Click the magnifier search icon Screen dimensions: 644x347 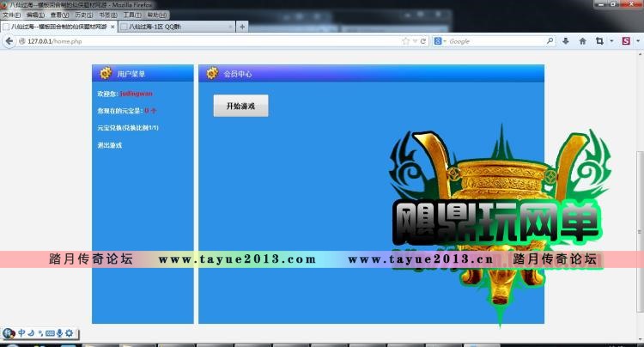550,40
